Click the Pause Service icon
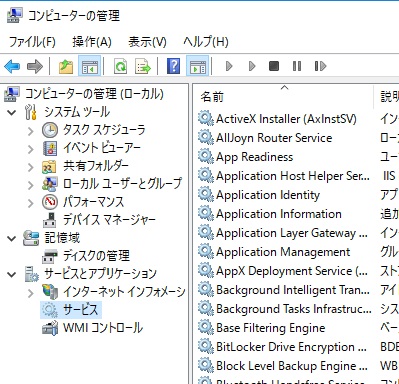 coord(297,66)
